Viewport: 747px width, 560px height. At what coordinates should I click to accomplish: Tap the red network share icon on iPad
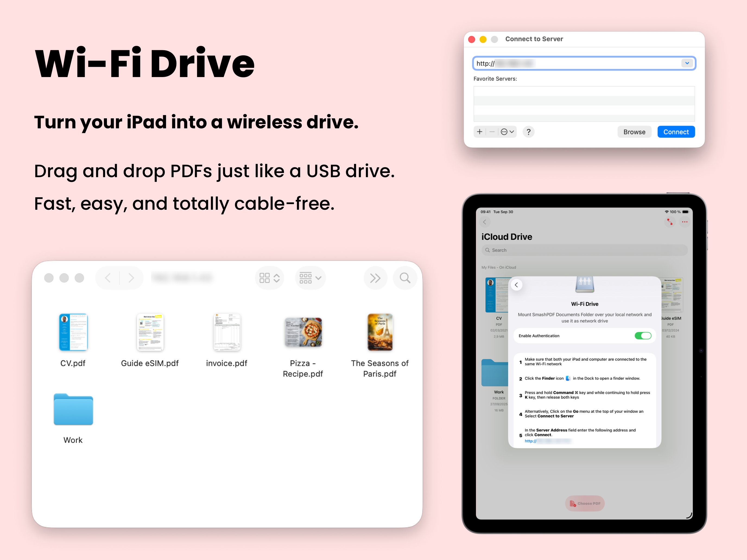point(670,222)
